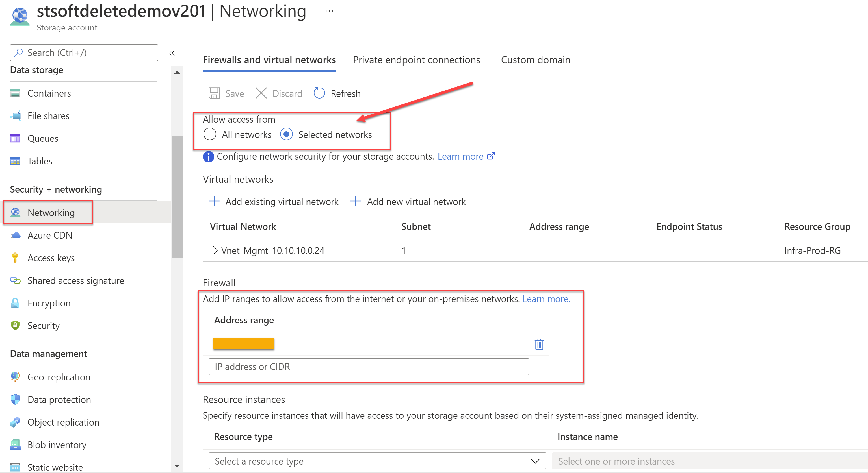
Task: Click the File shares icon
Action: tap(15, 116)
